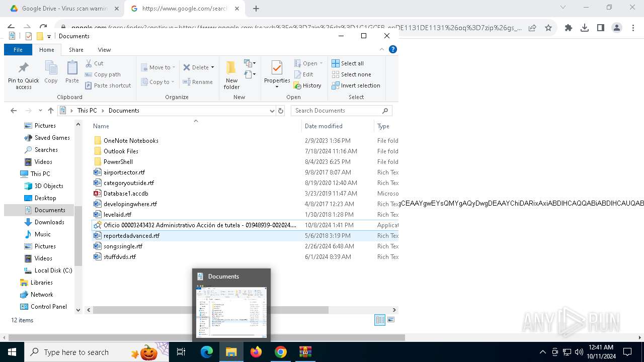Image resolution: width=644 pixels, height=362 pixels.
Task: Open WinRAR from taskbar
Action: 305,352
